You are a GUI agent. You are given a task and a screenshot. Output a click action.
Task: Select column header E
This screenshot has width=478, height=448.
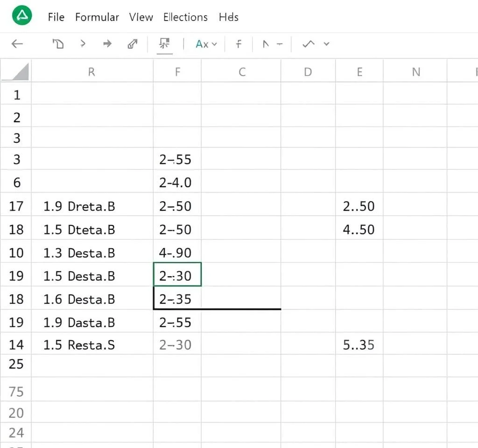pos(359,72)
